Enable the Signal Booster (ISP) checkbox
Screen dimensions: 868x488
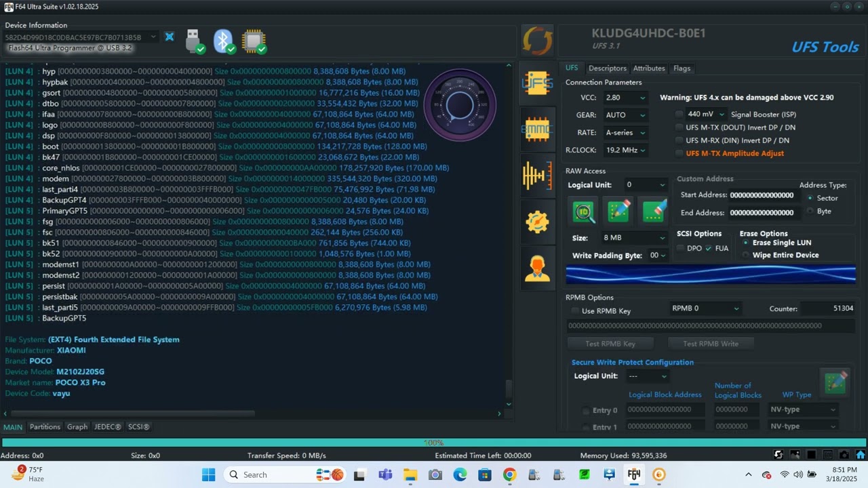(x=679, y=115)
